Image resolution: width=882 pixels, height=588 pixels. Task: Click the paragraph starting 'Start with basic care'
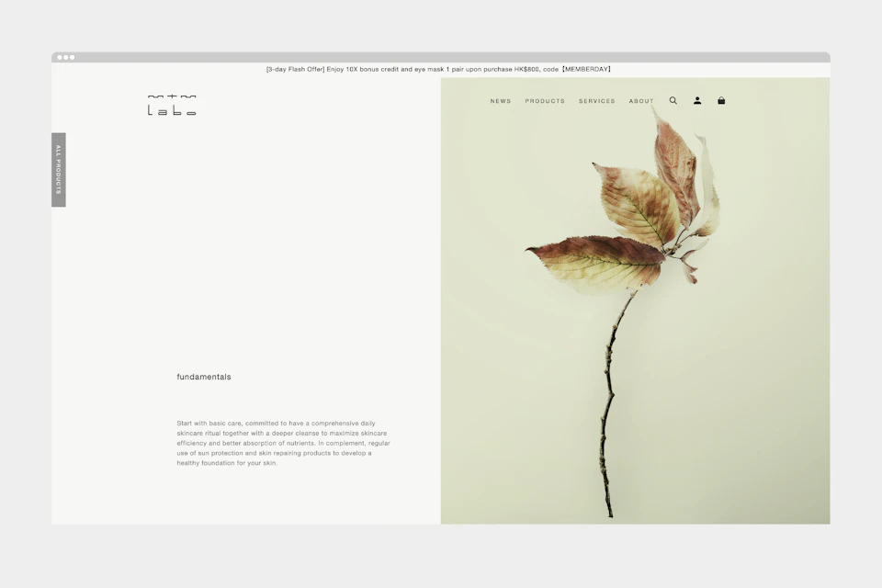coord(283,443)
